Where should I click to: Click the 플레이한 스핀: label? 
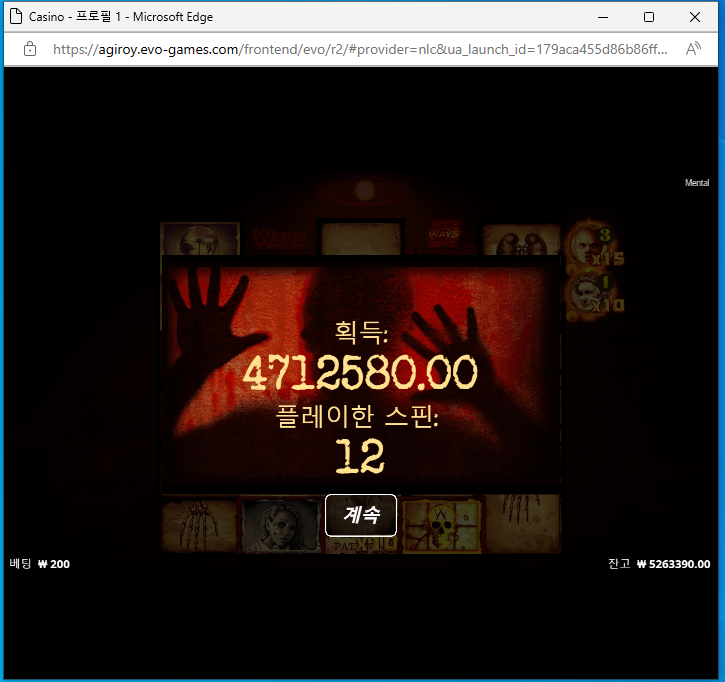(357, 416)
